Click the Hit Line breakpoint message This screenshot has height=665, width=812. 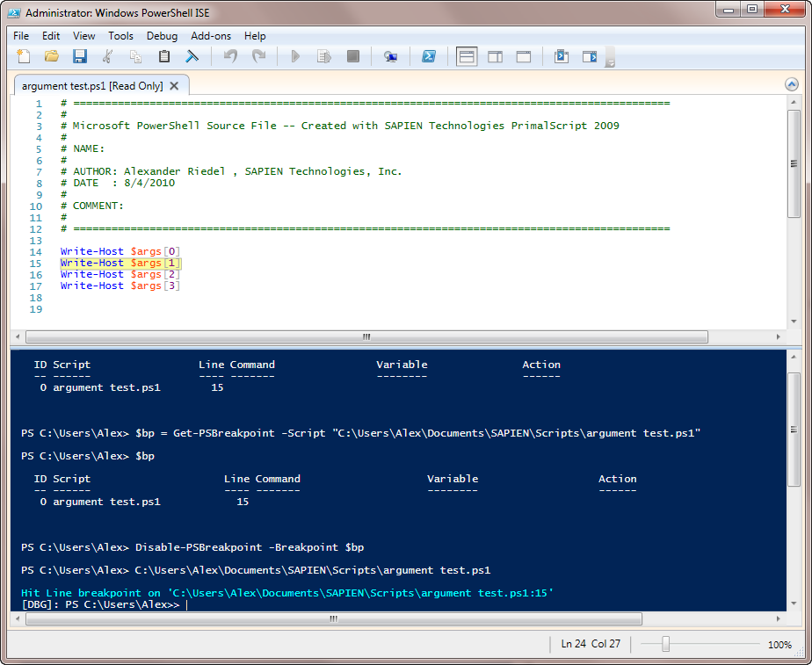click(287, 593)
